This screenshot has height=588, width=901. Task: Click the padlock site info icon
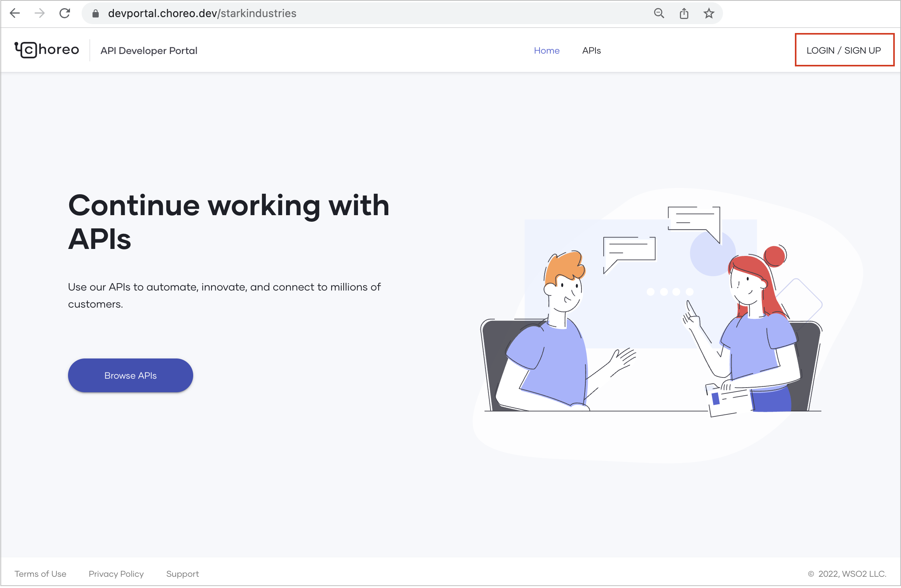tap(96, 14)
